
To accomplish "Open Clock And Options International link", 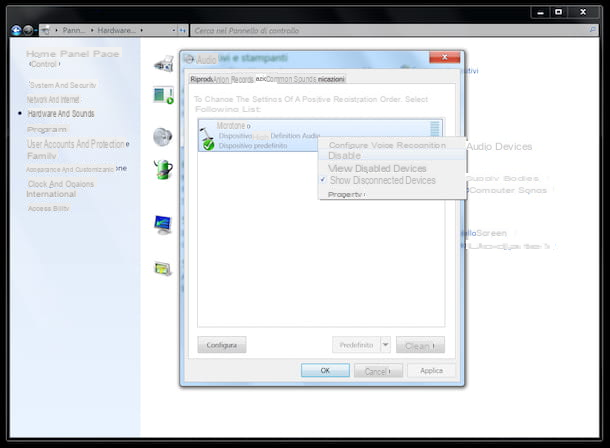I will (60, 189).
